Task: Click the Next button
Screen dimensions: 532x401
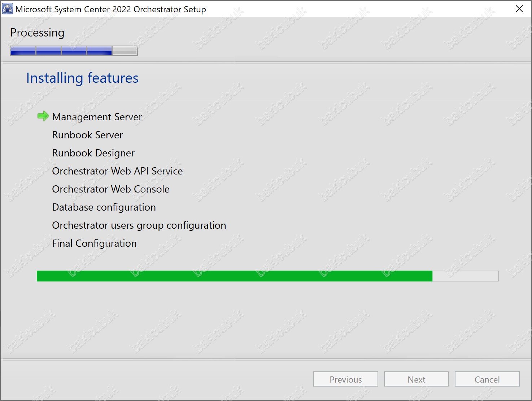Action: (416, 379)
